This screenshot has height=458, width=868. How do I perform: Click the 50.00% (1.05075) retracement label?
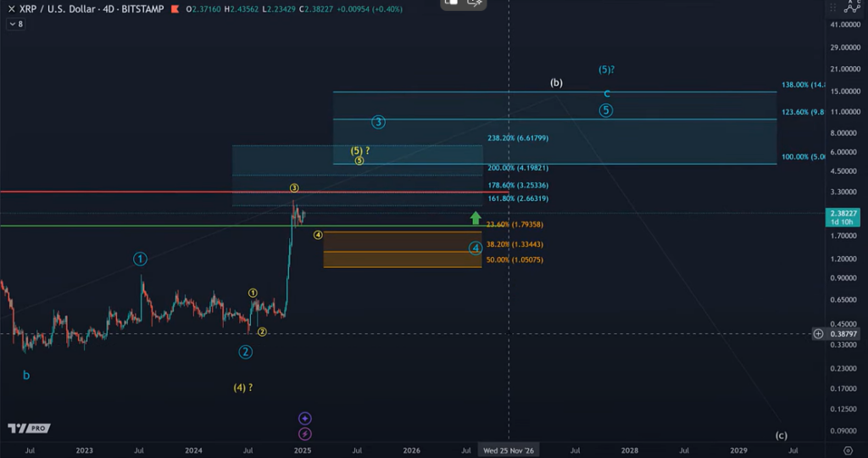coord(515,260)
